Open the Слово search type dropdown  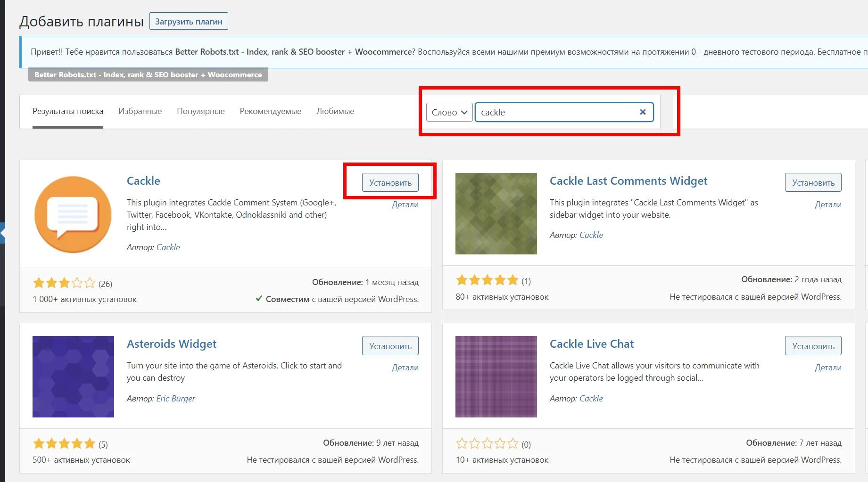tap(449, 112)
